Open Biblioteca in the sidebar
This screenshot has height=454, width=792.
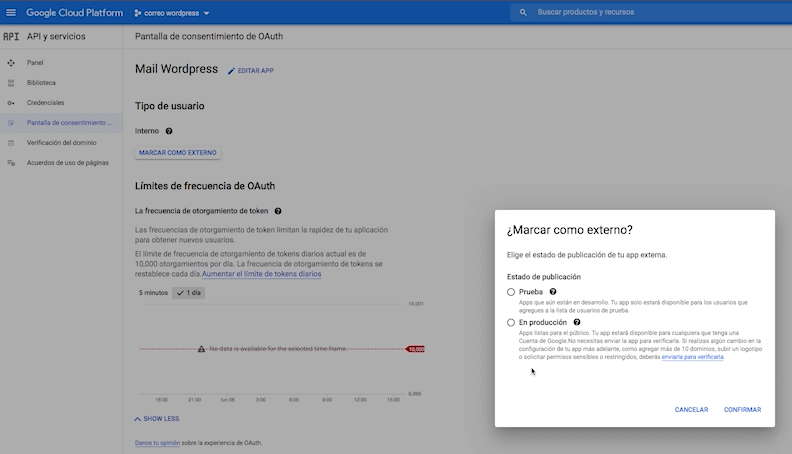(41, 83)
